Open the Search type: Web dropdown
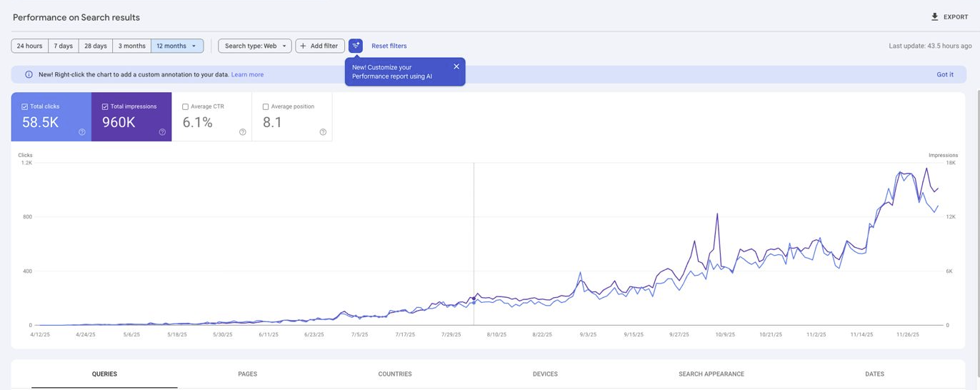This screenshot has height=390, width=980. pos(255,46)
